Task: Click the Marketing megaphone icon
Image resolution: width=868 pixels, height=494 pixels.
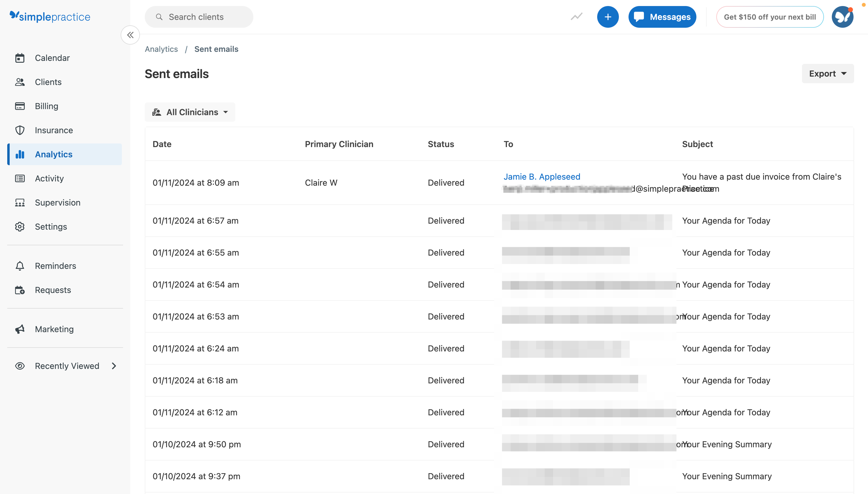Action: click(20, 329)
